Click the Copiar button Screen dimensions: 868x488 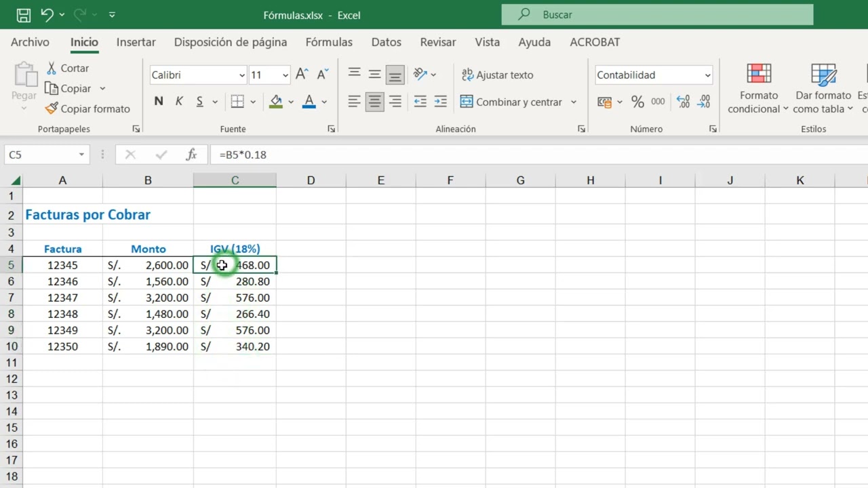(68, 89)
